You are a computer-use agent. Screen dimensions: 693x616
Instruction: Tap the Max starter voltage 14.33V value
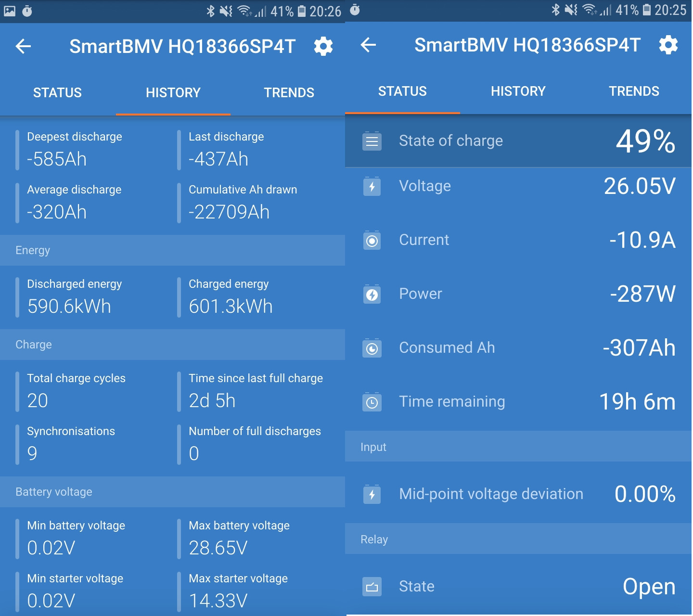218,601
